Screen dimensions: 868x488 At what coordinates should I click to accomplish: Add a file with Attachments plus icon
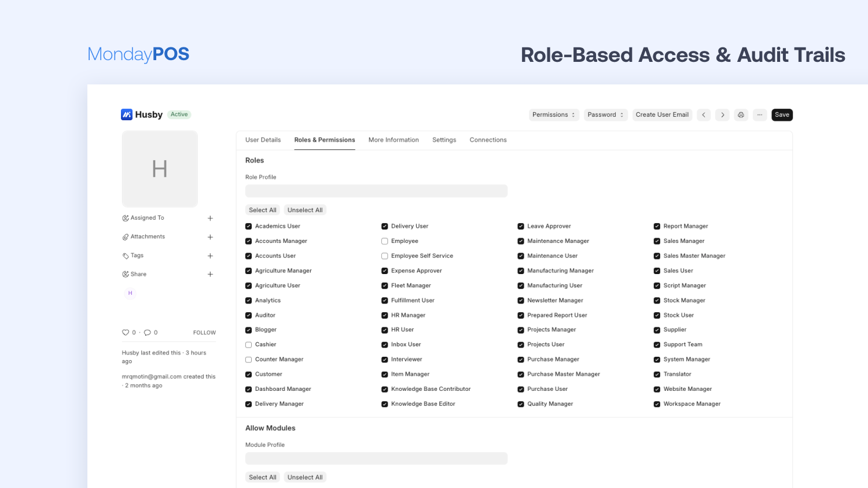tap(210, 237)
